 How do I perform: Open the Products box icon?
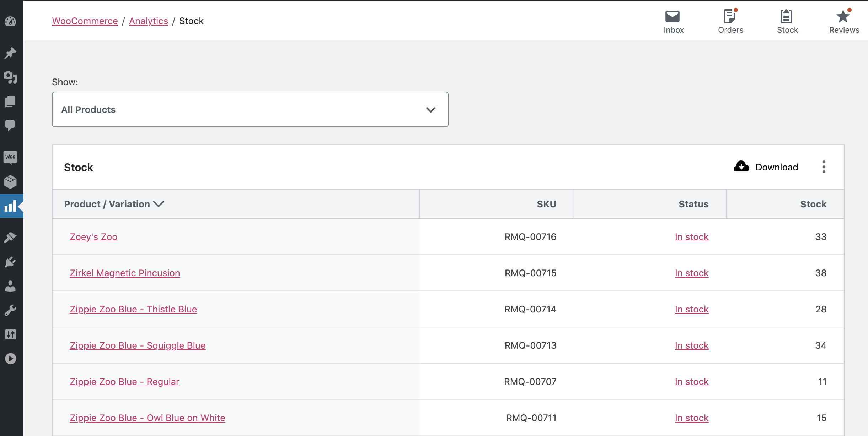point(10,182)
